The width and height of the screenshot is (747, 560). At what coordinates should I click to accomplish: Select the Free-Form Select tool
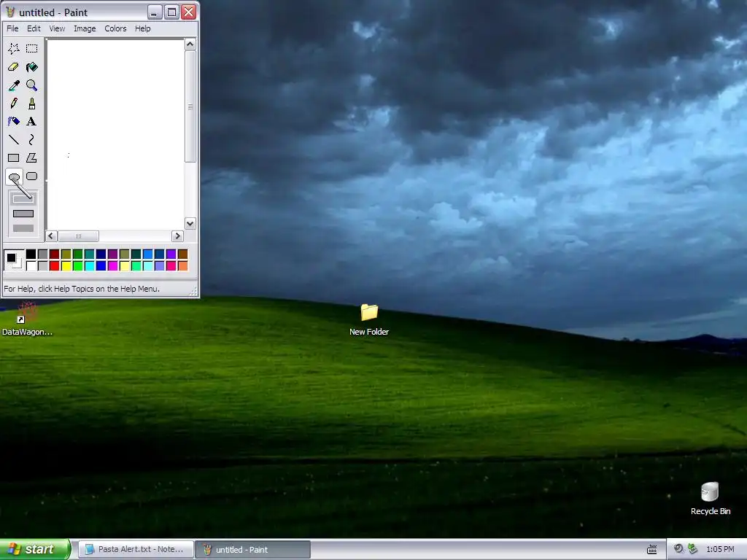point(14,49)
